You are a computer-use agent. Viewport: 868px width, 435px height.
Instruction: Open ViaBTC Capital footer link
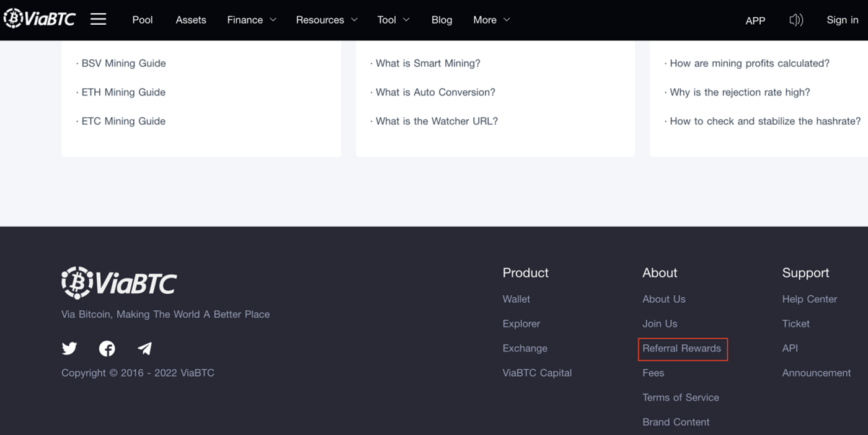pos(538,373)
